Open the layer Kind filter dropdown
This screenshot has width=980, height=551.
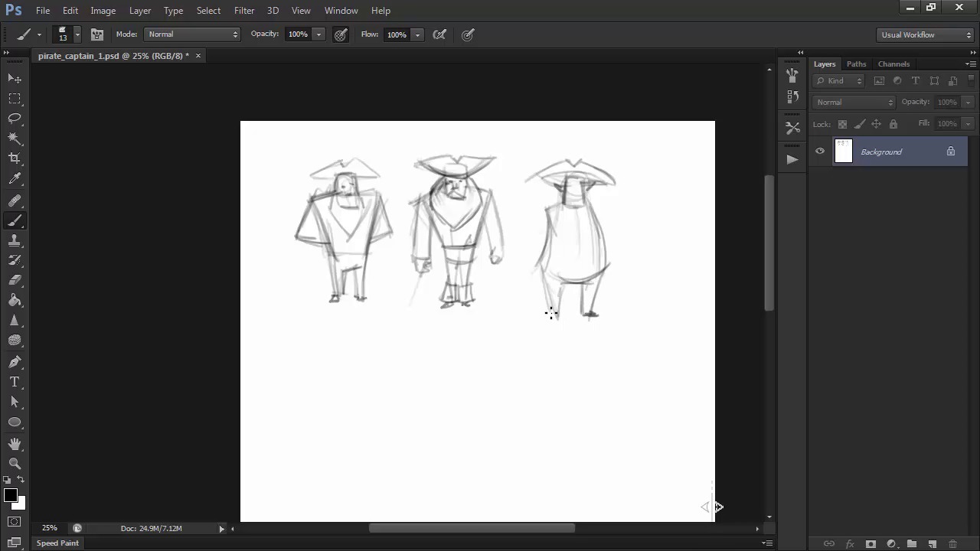pos(839,81)
